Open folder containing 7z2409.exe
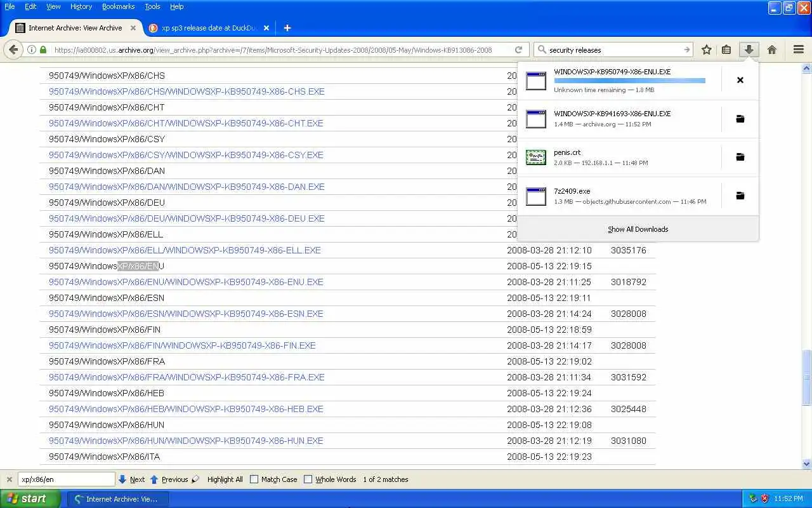 (740, 196)
